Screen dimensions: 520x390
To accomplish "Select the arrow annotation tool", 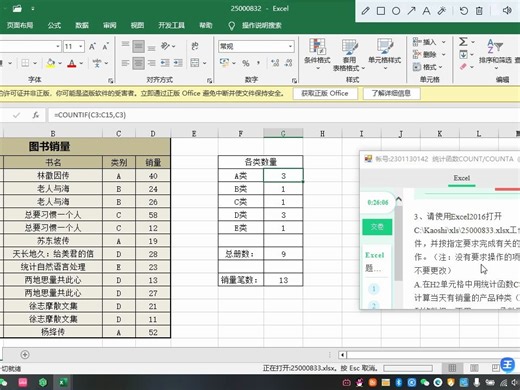I will [411, 11].
